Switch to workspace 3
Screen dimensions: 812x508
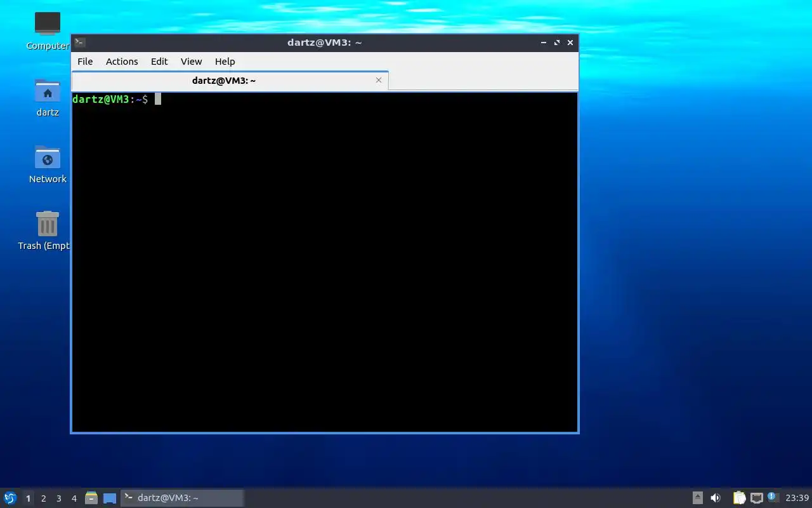pyautogui.click(x=58, y=498)
